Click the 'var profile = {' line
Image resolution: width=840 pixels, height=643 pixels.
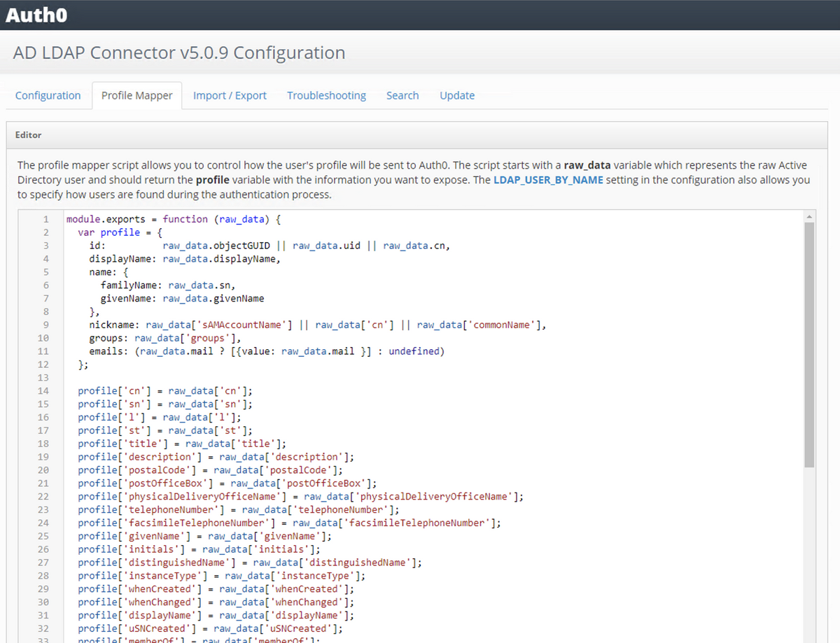(120, 232)
